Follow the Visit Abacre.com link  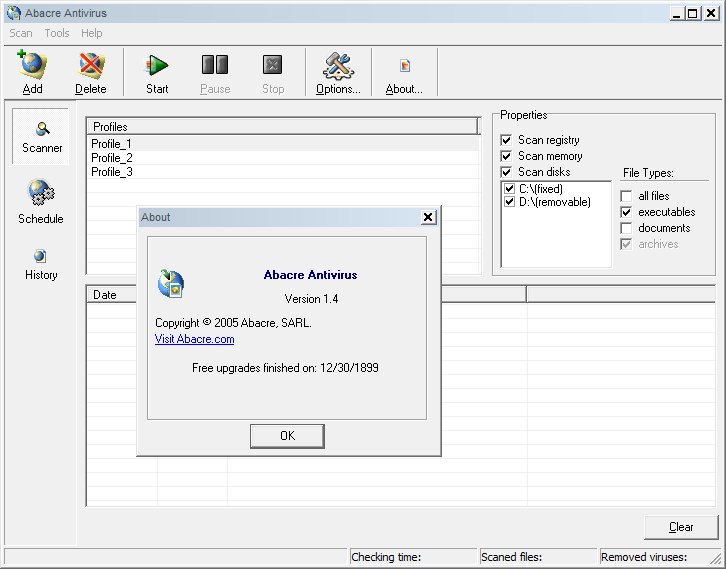(x=194, y=339)
